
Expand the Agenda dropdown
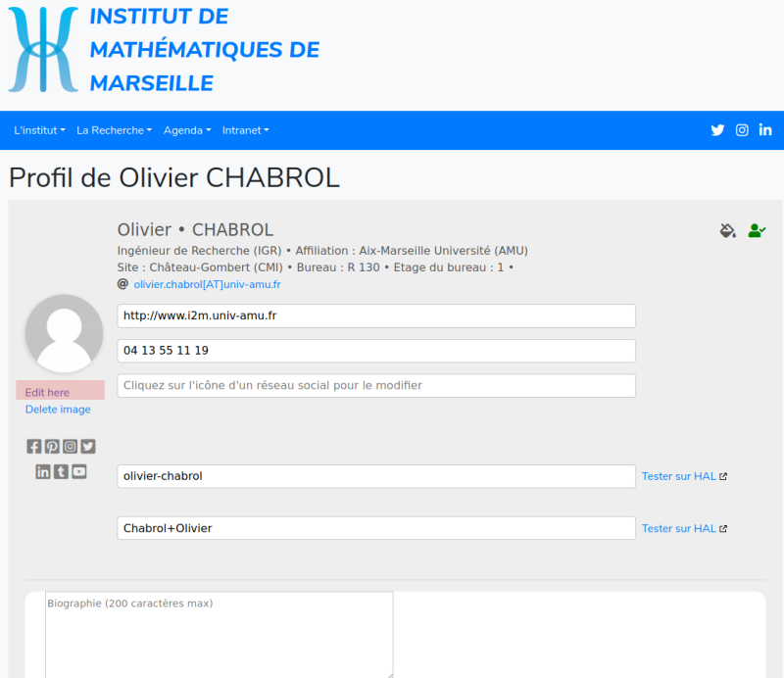186,130
